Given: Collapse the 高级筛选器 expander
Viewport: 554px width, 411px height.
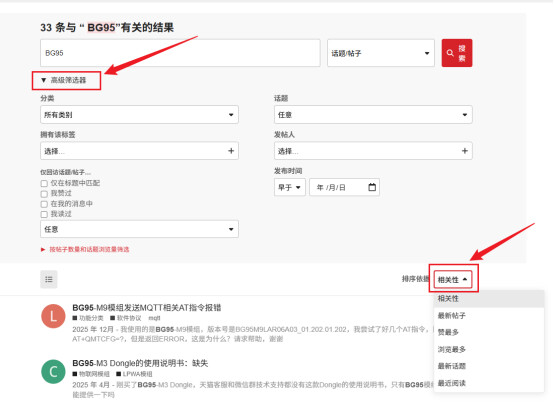Looking at the screenshot, I should (64, 80).
